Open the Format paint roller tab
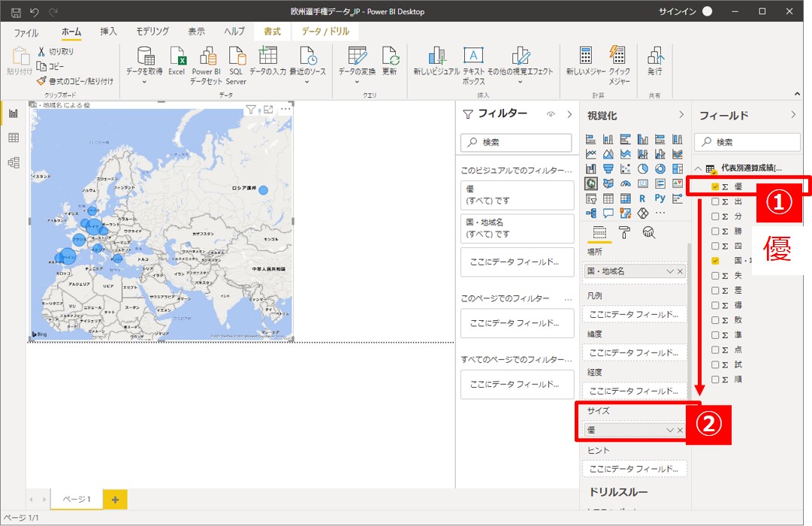 point(624,232)
